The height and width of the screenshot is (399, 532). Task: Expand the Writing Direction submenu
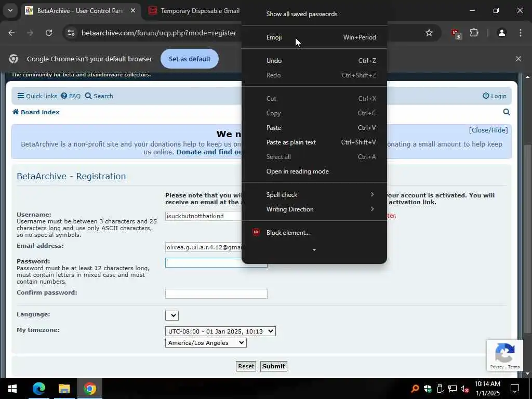click(314, 209)
